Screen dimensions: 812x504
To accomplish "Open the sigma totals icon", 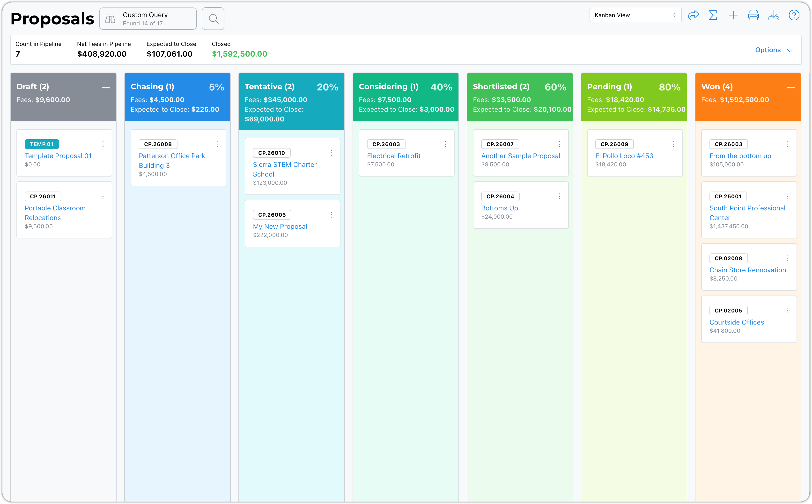I will (713, 15).
